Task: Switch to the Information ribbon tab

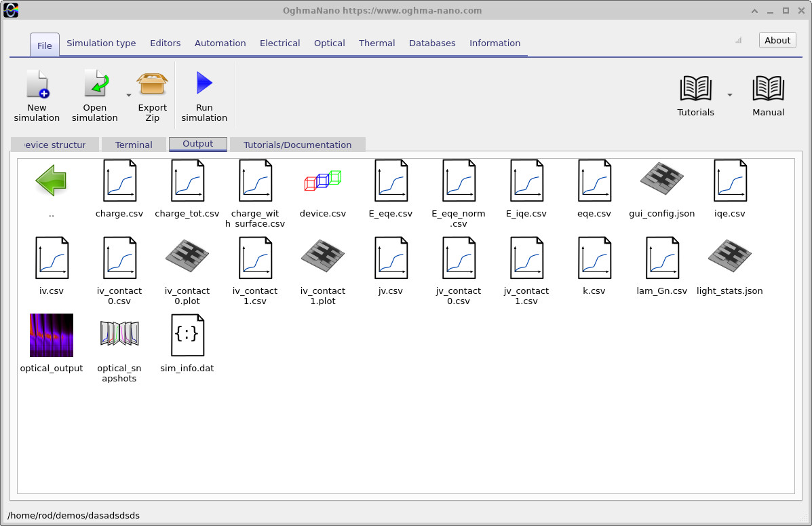Action: point(495,43)
